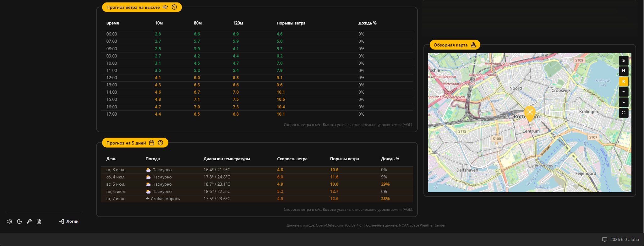Click rain value 29% for вс, 5 июл.

click(x=385, y=184)
